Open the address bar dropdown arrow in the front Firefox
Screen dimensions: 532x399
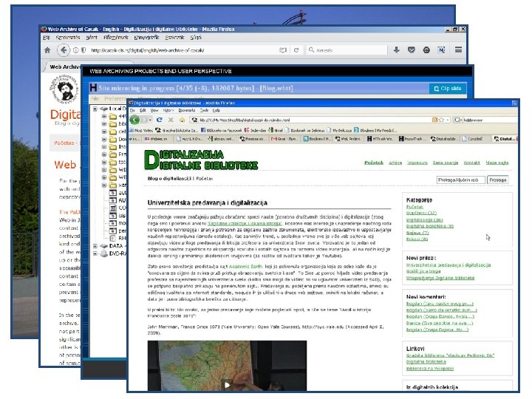(448, 120)
